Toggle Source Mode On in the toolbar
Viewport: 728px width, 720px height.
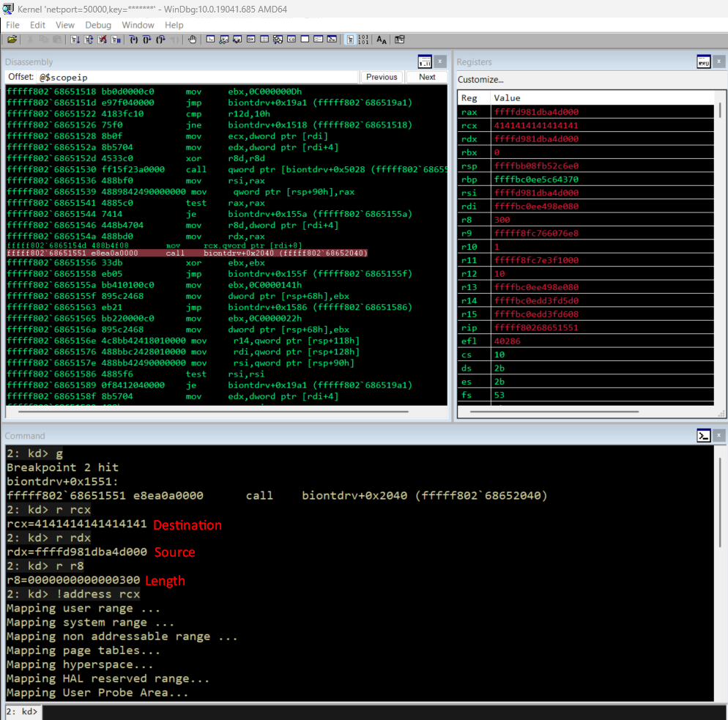pyautogui.click(x=351, y=40)
